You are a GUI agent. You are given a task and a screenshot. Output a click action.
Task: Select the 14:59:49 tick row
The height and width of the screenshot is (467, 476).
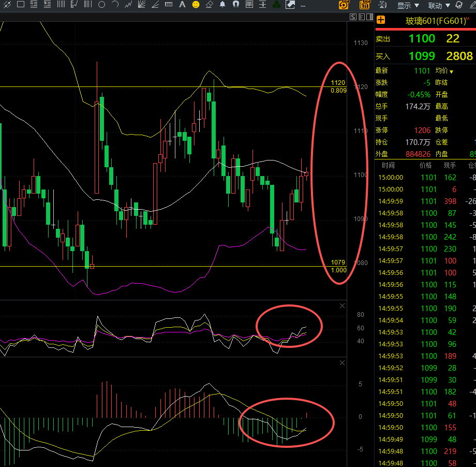point(426,440)
